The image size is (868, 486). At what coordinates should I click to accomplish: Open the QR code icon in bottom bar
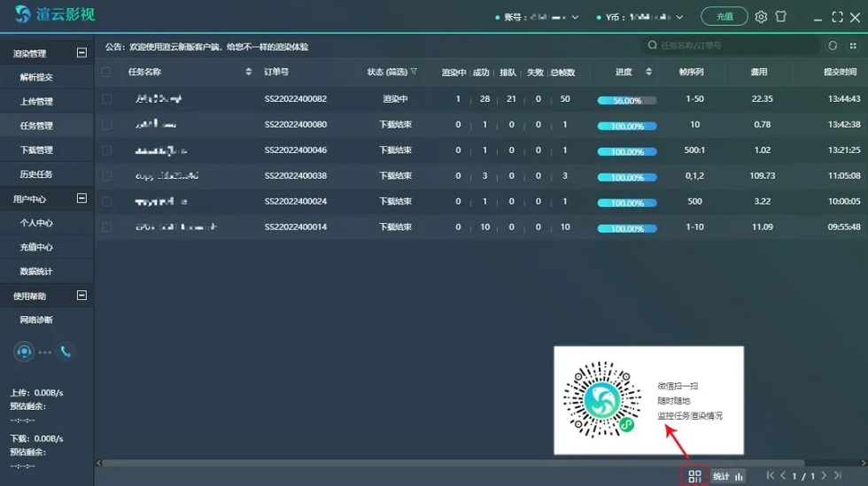pyautogui.click(x=694, y=476)
